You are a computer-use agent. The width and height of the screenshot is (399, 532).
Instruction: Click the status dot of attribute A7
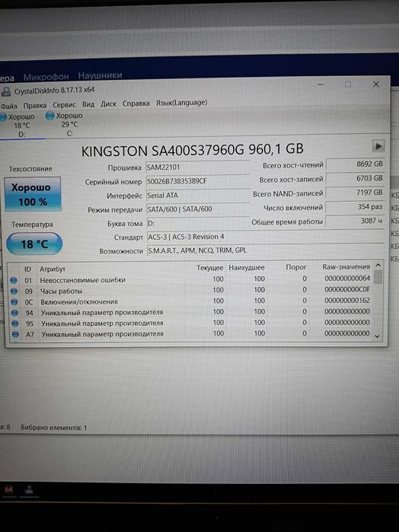(15, 335)
